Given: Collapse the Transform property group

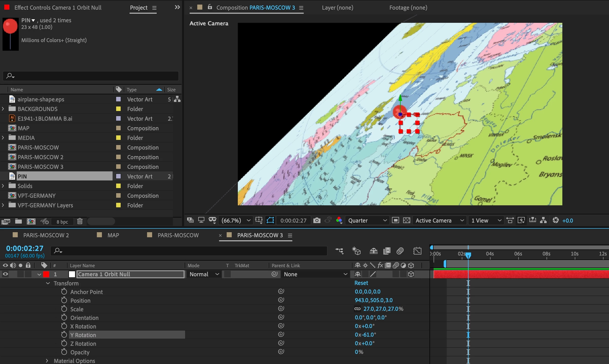Looking at the screenshot, I should point(48,283).
